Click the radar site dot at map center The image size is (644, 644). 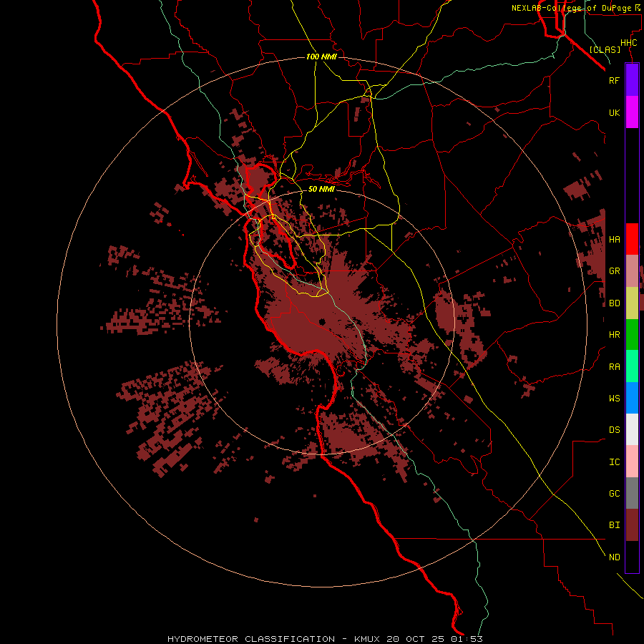322,321
